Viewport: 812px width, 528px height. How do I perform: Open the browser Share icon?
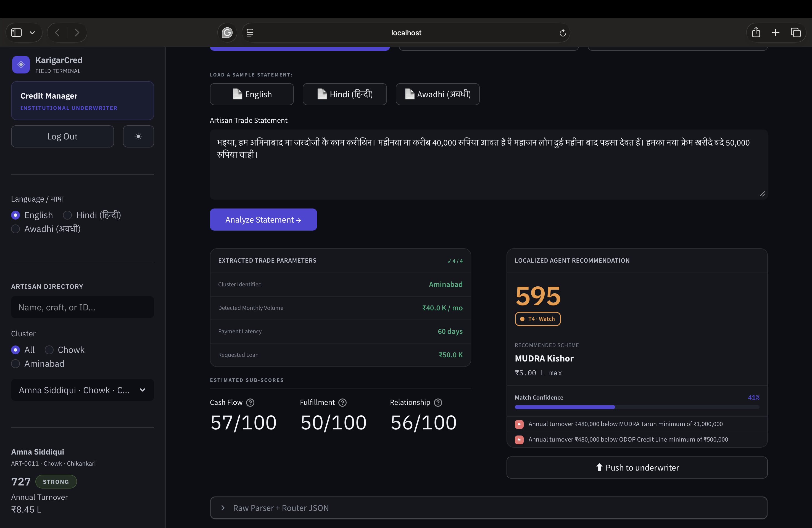point(756,32)
